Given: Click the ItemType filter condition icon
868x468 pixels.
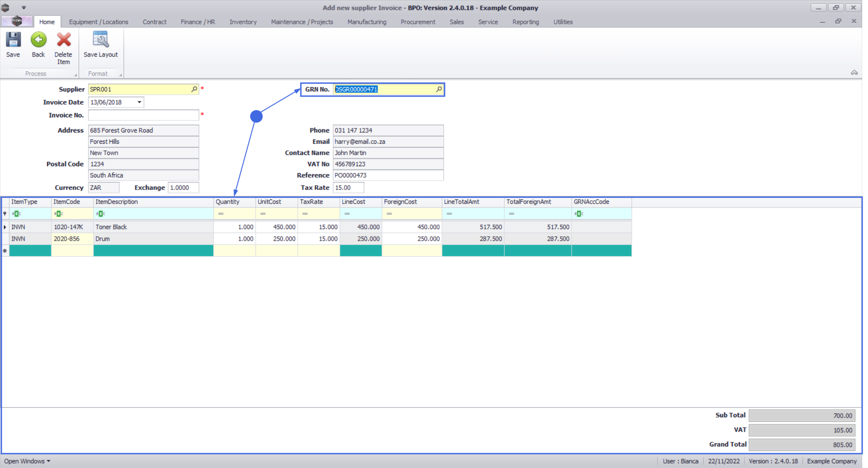Looking at the screenshot, I should pyautogui.click(x=16, y=214).
